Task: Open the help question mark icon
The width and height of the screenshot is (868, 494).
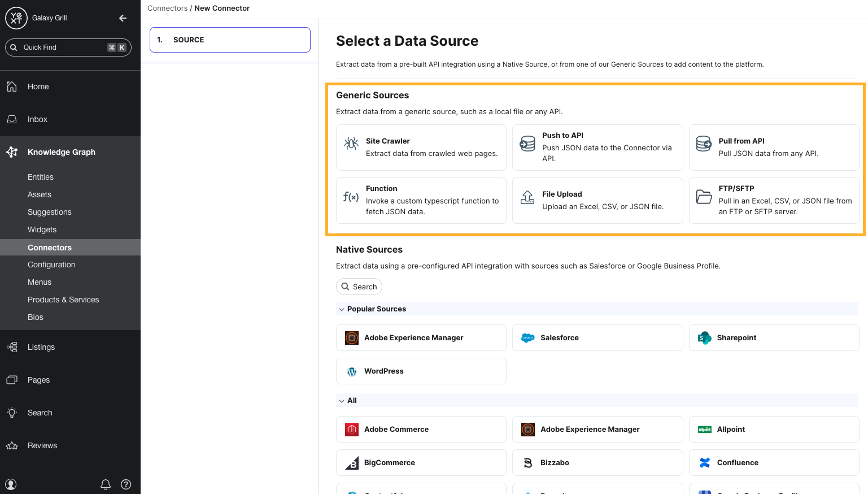Action: [x=126, y=484]
